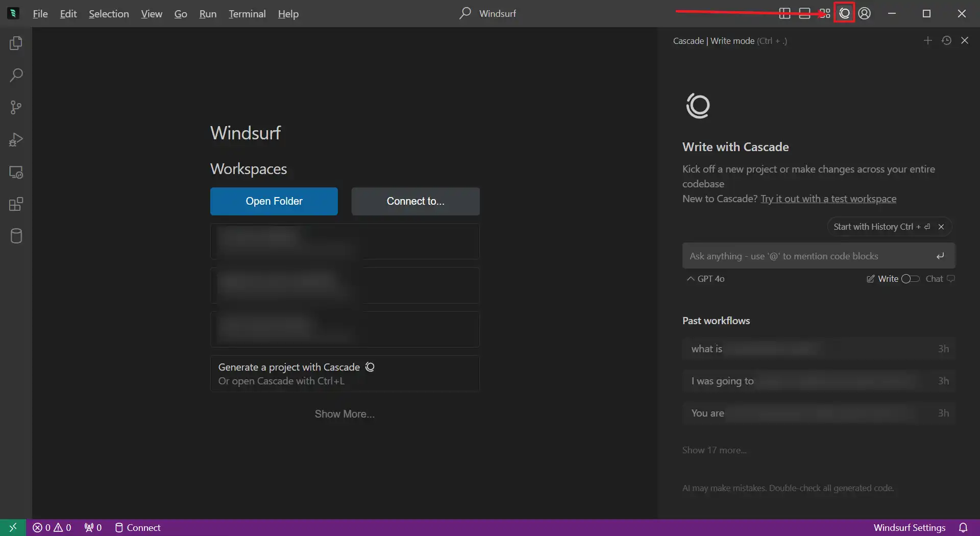
Task: Click the Windsurf logo in the title bar
Action: click(13, 13)
